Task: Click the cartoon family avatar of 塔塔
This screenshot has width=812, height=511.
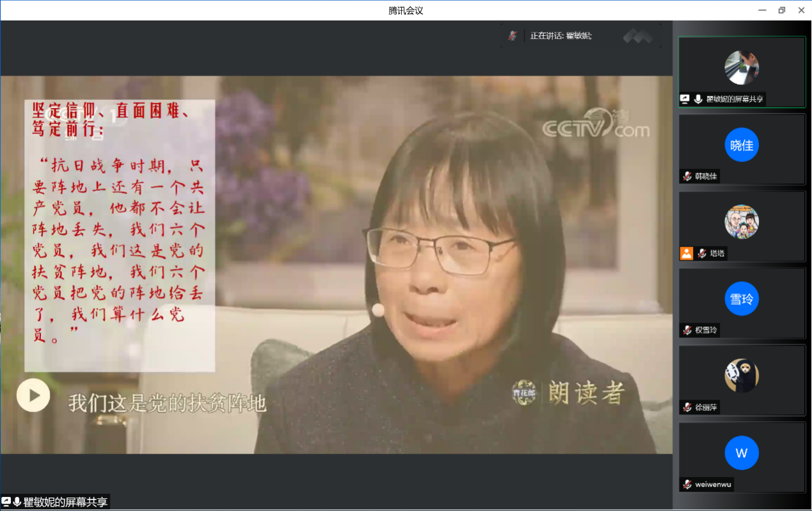Action: (x=741, y=222)
